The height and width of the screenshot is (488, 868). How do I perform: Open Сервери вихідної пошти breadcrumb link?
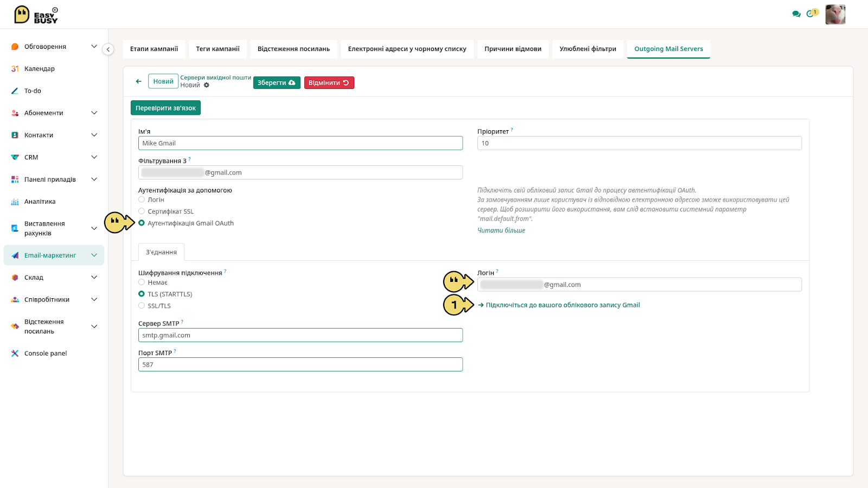point(216,78)
